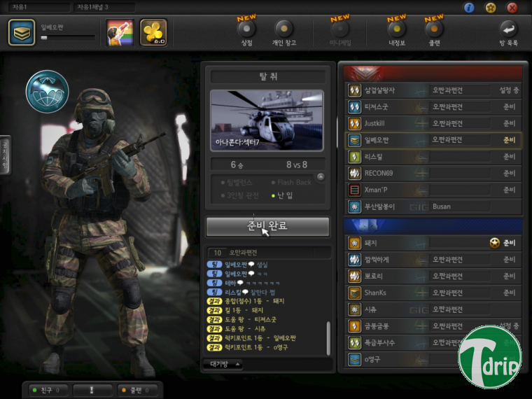
Task: Open 내정보 my info page
Action: (x=396, y=29)
